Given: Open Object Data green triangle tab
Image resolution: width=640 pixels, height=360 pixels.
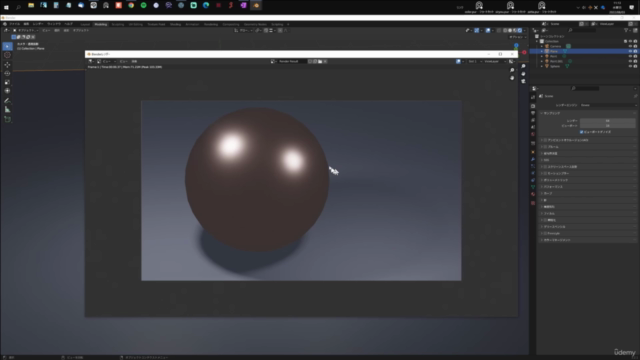Looking at the screenshot, I should pyautogui.click(x=533, y=187).
